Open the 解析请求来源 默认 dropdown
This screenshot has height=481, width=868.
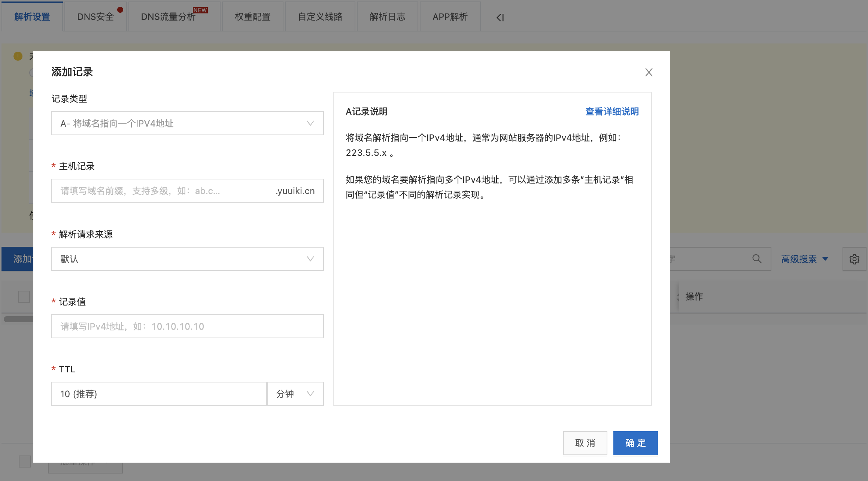coord(187,259)
